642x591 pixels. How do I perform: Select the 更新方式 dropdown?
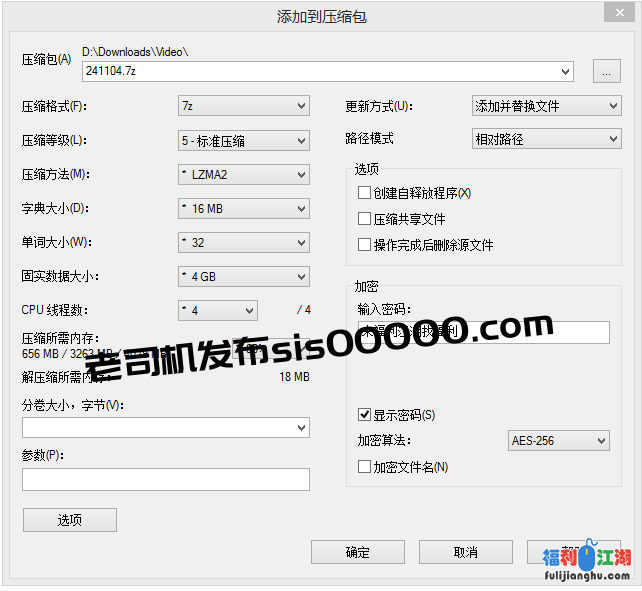click(x=546, y=106)
